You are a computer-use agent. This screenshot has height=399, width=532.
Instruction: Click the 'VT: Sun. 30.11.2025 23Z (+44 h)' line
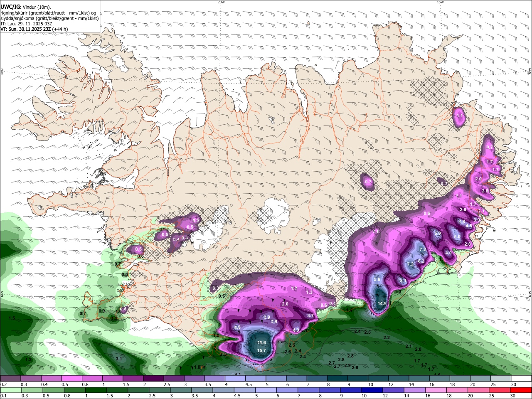(x=34, y=29)
